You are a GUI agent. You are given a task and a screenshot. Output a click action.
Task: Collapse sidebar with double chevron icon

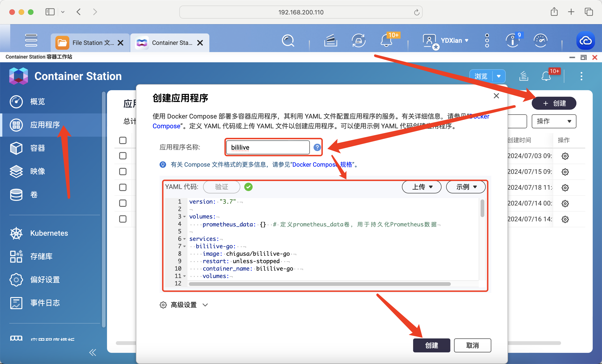pos(93,352)
